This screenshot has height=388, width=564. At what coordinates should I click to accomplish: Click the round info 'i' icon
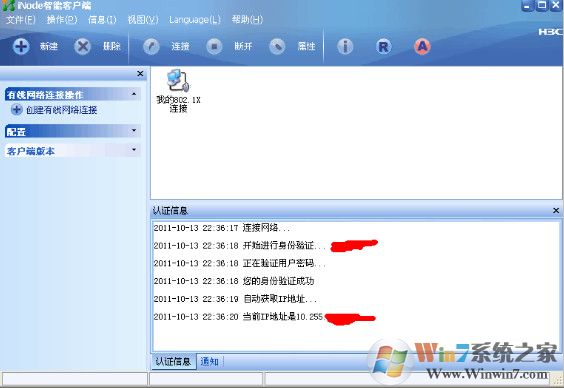click(x=345, y=46)
